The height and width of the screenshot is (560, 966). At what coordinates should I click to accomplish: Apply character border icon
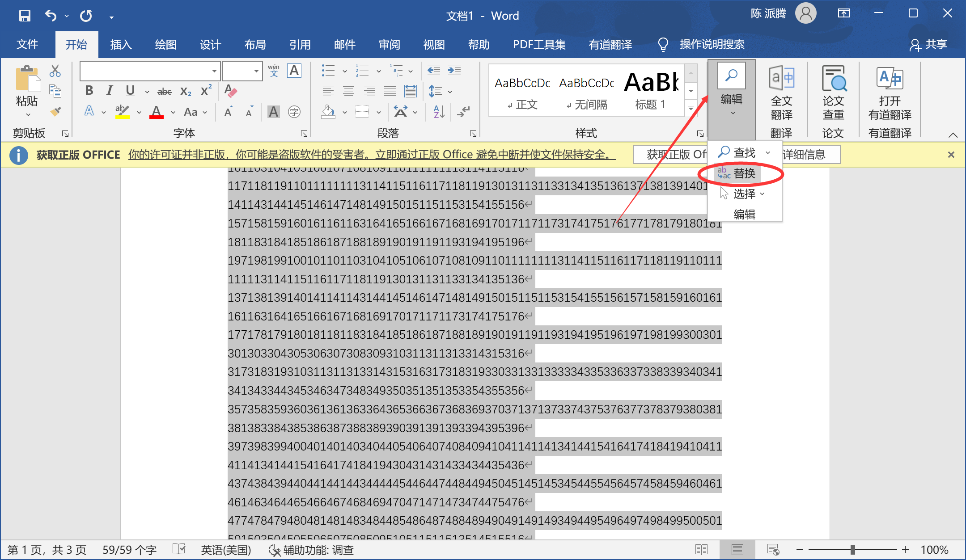click(x=294, y=71)
